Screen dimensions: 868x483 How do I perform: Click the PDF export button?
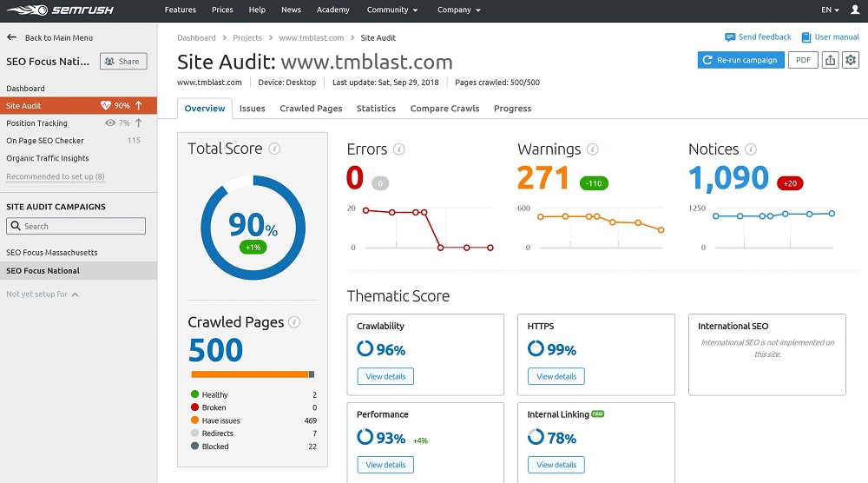803,60
